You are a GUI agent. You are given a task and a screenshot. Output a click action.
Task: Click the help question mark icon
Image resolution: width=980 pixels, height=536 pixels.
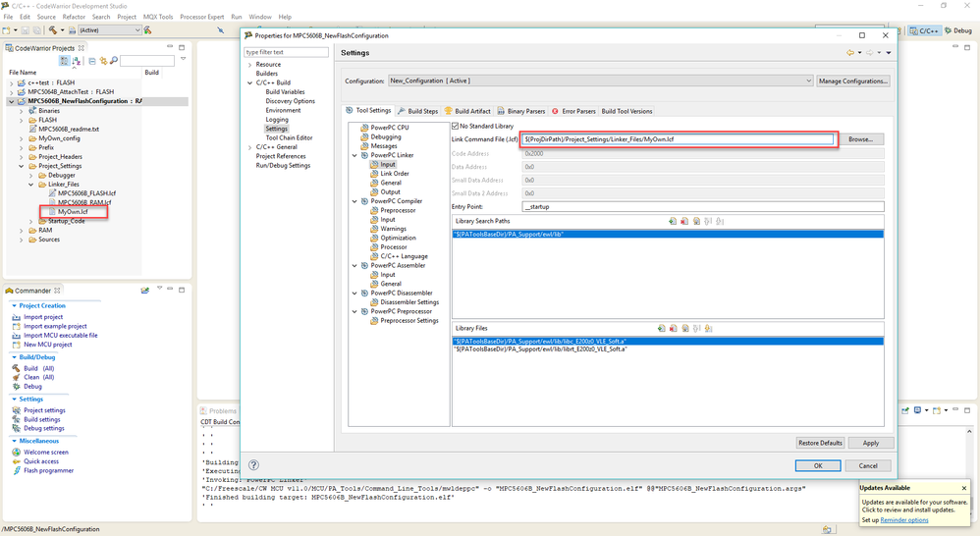[x=253, y=464]
